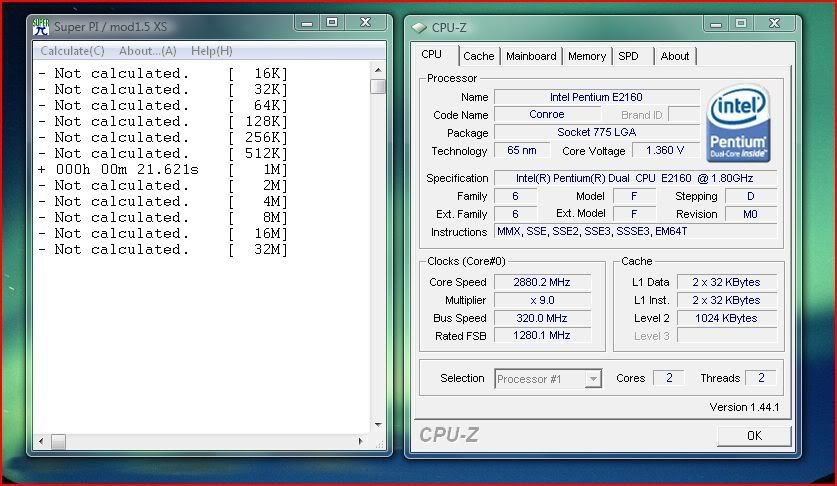Switch to the About tab in CPU-Z

click(675, 56)
